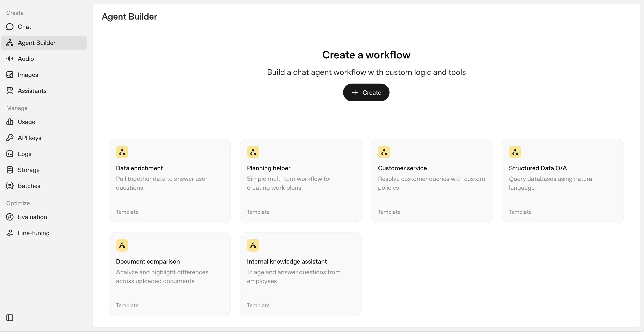This screenshot has height=332, width=644.
Task: Open the Data enrichment template card
Action: click(170, 181)
